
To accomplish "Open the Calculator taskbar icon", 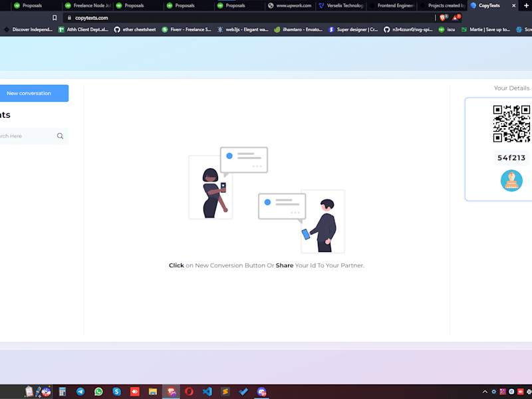I will [x=62, y=392].
